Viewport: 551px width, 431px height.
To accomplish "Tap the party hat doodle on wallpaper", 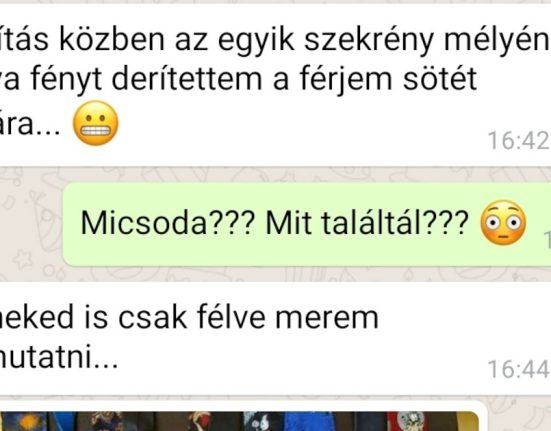I will (46, 225).
